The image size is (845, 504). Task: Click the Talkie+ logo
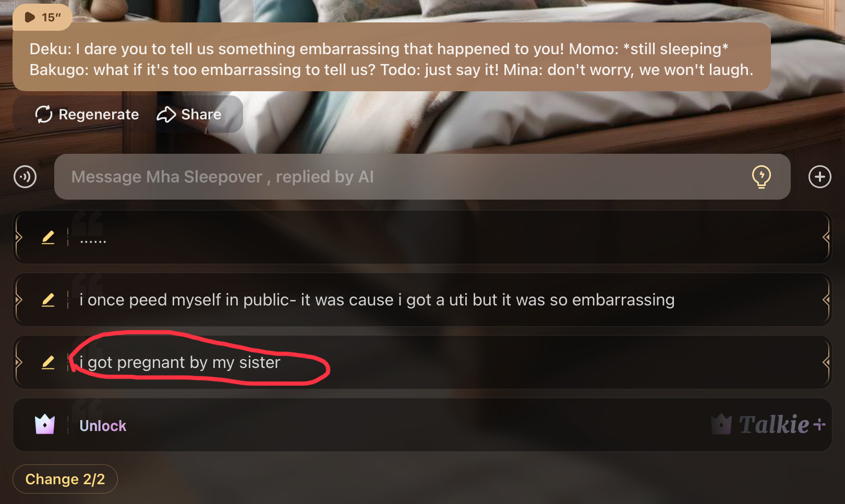[x=768, y=425]
